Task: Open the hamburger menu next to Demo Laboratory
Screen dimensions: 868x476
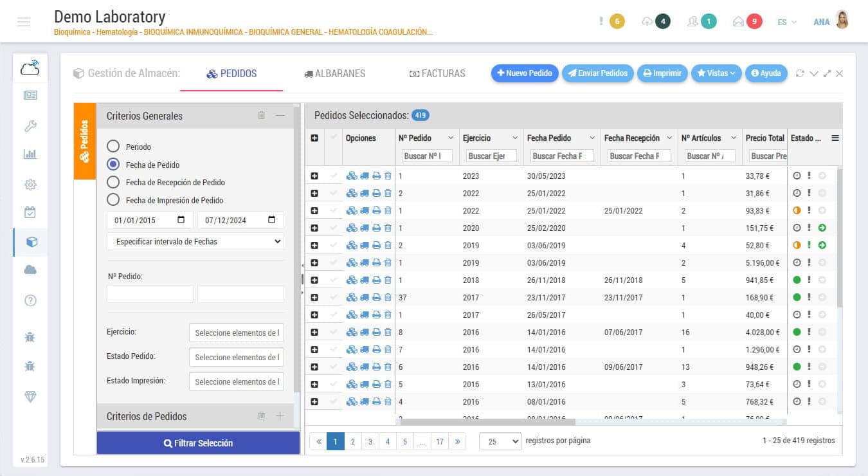Action: 24,22
